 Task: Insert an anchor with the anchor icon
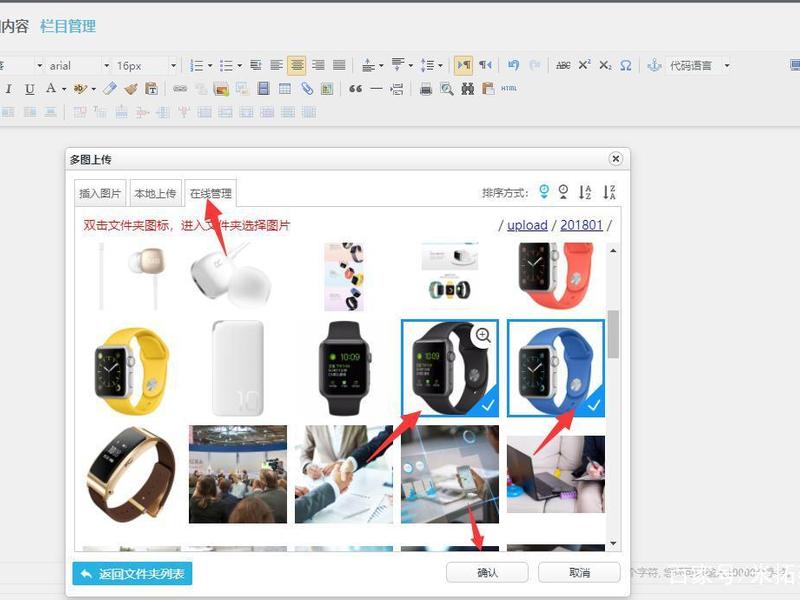click(x=654, y=65)
